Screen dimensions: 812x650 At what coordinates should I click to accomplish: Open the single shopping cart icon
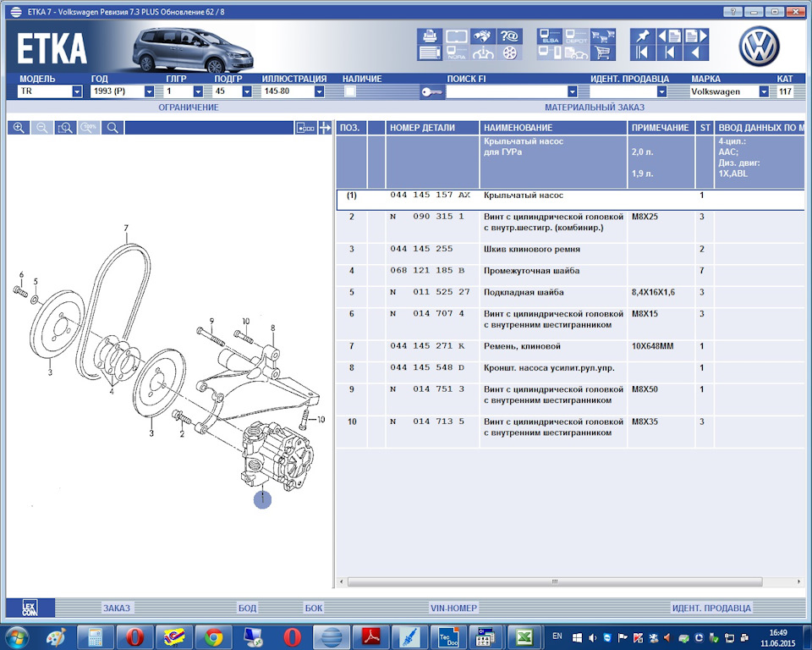[603, 52]
